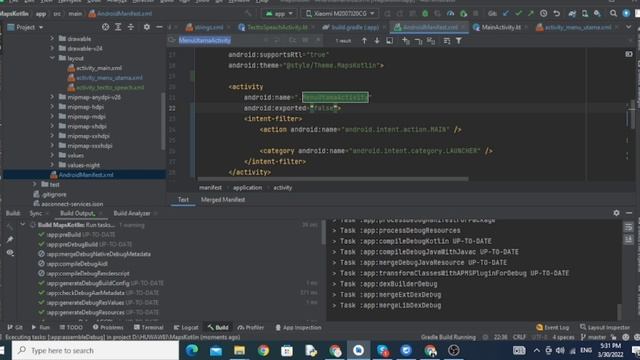Open the Search Everywhere magnifier icon

(x=613, y=13)
